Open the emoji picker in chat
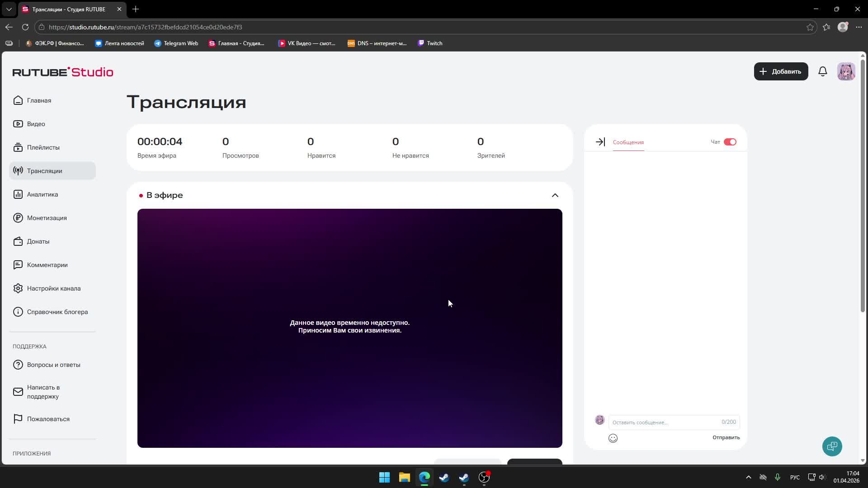Viewport: 868px width, 488px height. pos(613,438)
